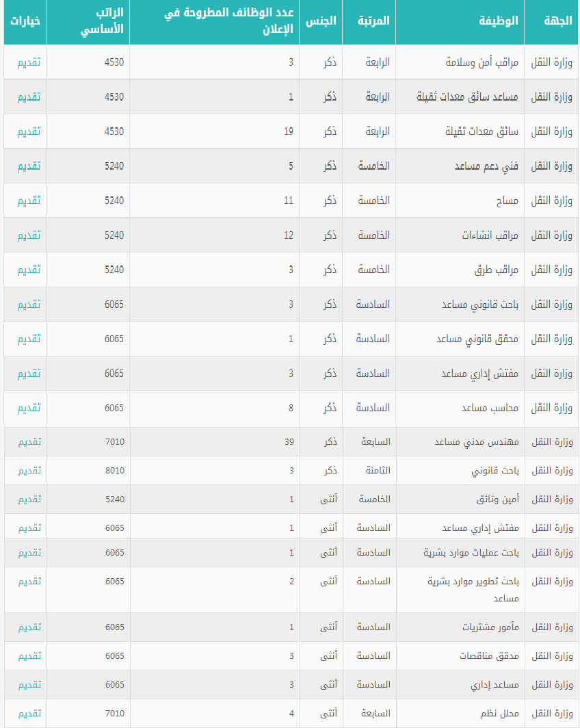Click تقديم beside مراقب انشاءات
580x728 pixels.
(x=29, y=235)
